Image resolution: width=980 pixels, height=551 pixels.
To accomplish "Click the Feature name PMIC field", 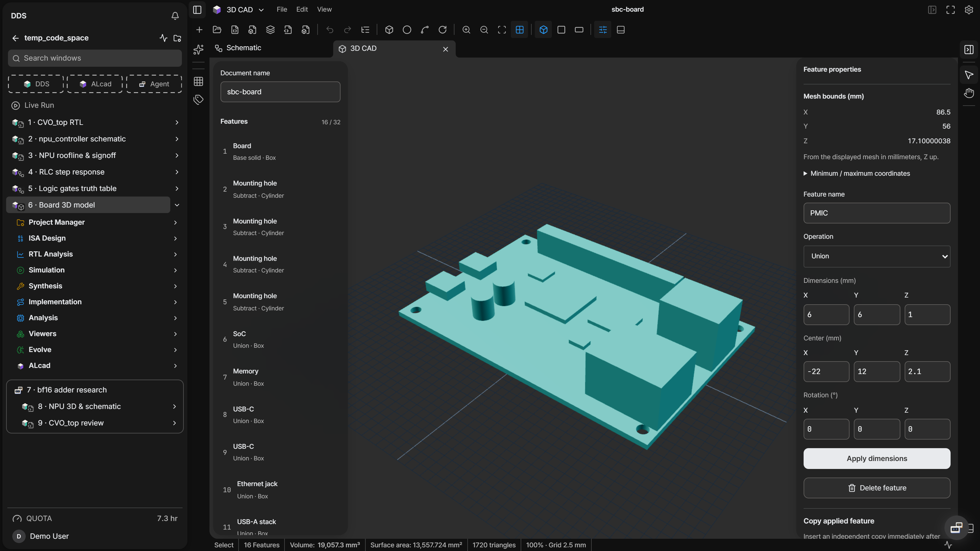I will [876, 213].
